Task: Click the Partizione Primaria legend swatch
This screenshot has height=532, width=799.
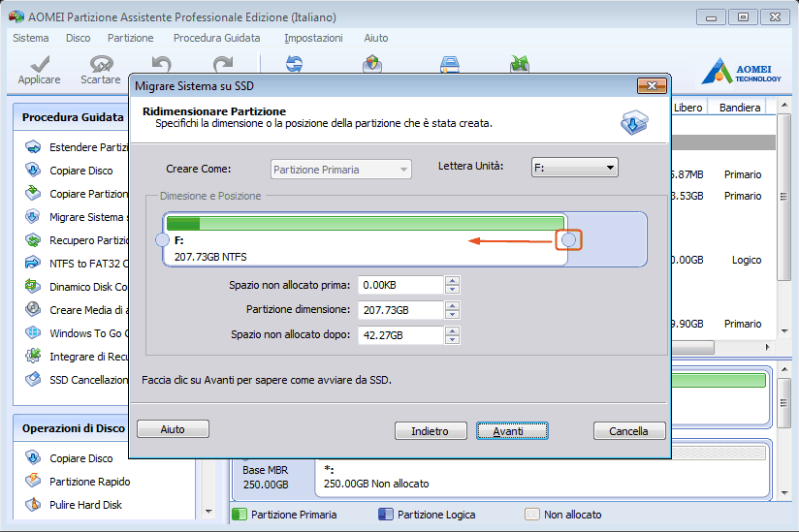Action: pyautogui.click(x=239, y=515)
